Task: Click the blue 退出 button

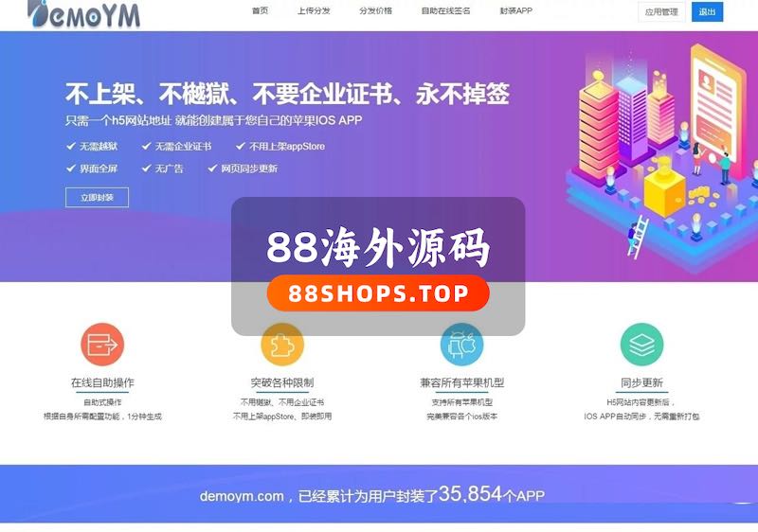Action: tap(707, 12)
